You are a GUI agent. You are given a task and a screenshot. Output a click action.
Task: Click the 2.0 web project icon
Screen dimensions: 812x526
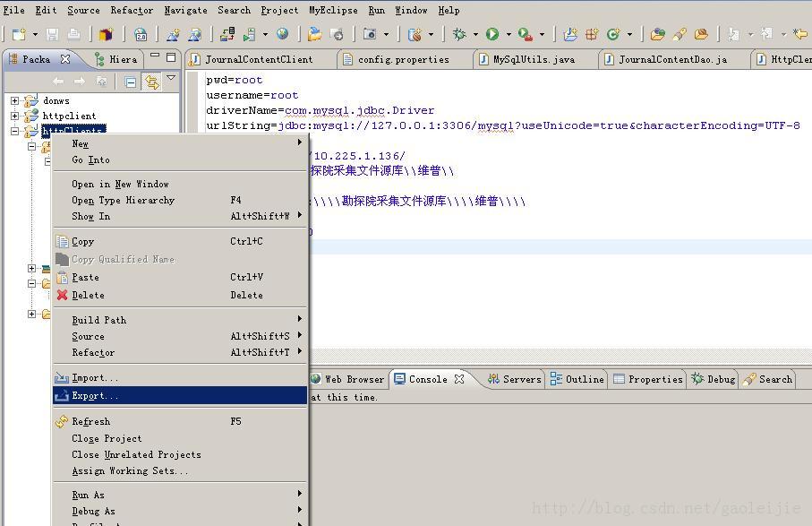coord(141,34)
